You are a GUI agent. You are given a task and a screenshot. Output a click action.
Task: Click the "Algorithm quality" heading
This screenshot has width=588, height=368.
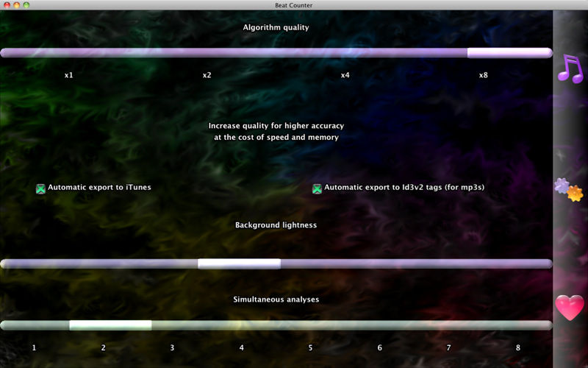276,28
